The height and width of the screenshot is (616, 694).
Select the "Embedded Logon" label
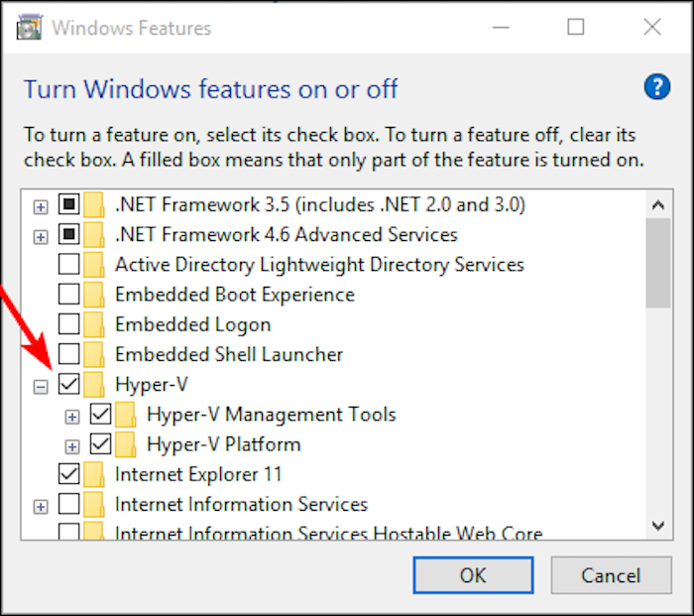[x=193, y=325]
